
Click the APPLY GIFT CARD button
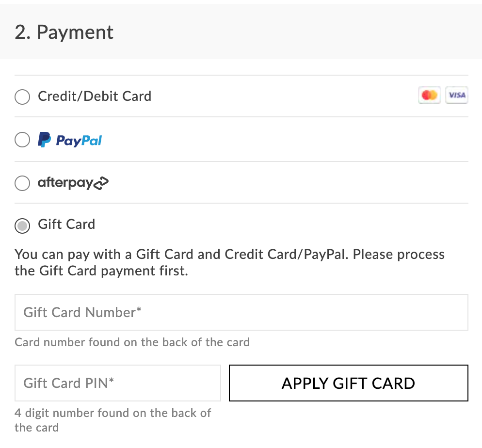[348, 383]
